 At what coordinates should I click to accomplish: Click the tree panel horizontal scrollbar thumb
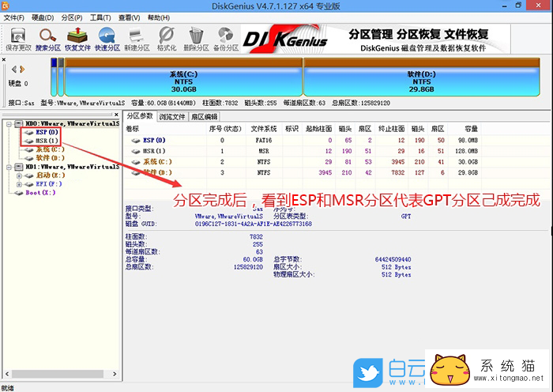(x=58, y=374)
